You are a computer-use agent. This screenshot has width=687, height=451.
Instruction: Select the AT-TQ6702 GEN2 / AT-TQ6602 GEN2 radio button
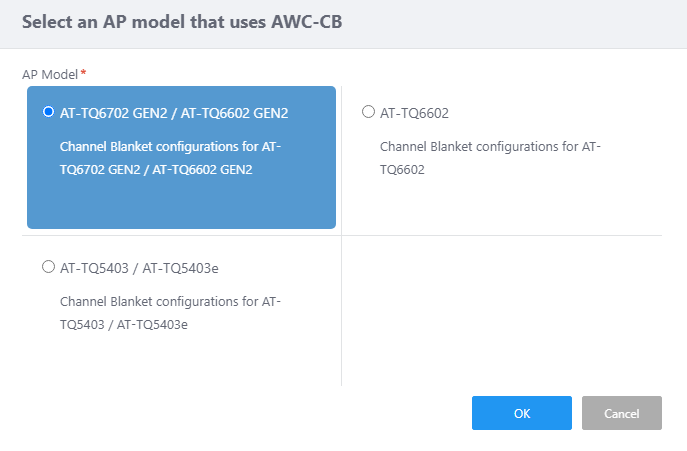pos(48,112)
